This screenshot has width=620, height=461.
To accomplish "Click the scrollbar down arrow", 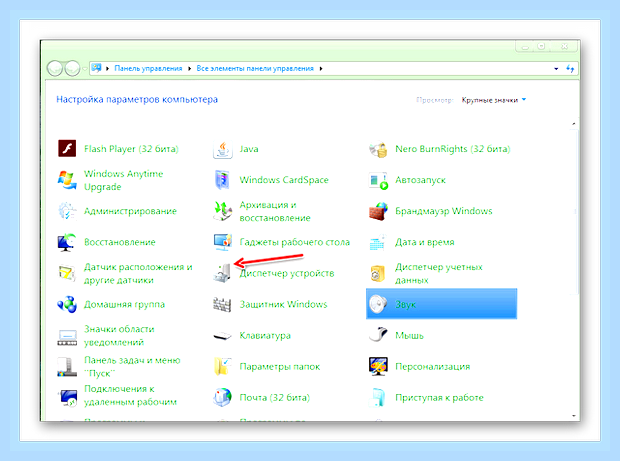I will pos(574,416).
